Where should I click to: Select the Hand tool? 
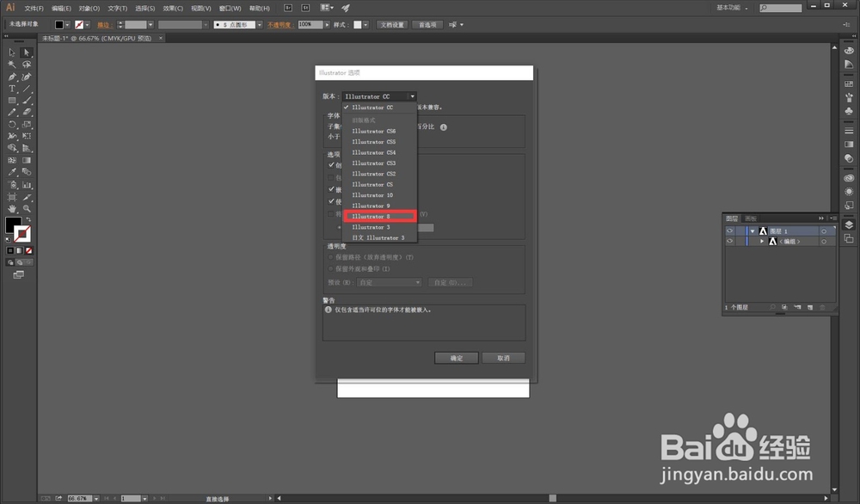pos(12,209)
